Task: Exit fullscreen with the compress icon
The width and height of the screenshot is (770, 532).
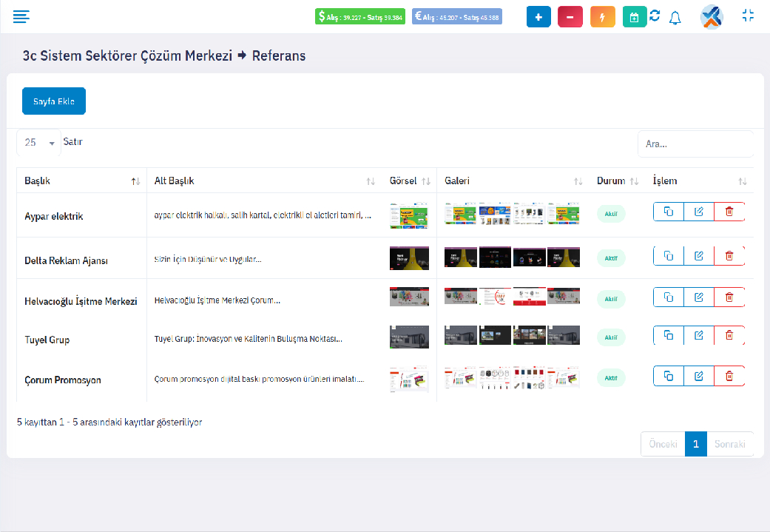Action: tap(748, 16)
